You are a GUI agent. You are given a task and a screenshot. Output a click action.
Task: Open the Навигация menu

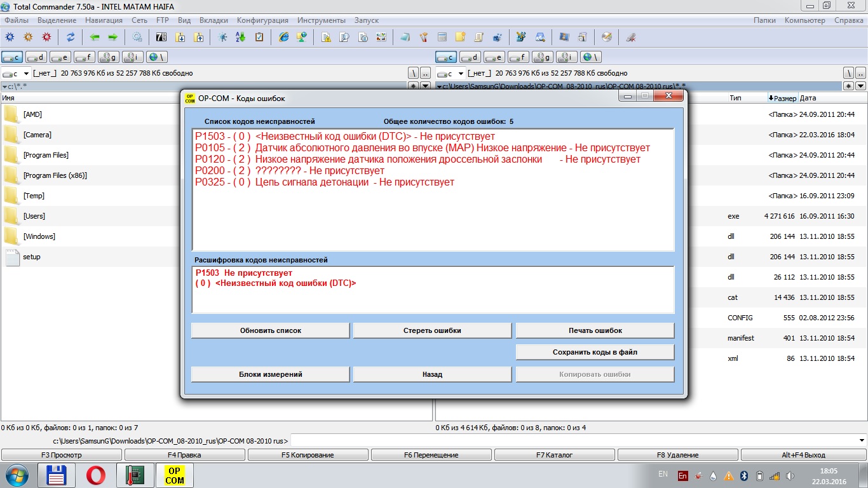[104, 20]
